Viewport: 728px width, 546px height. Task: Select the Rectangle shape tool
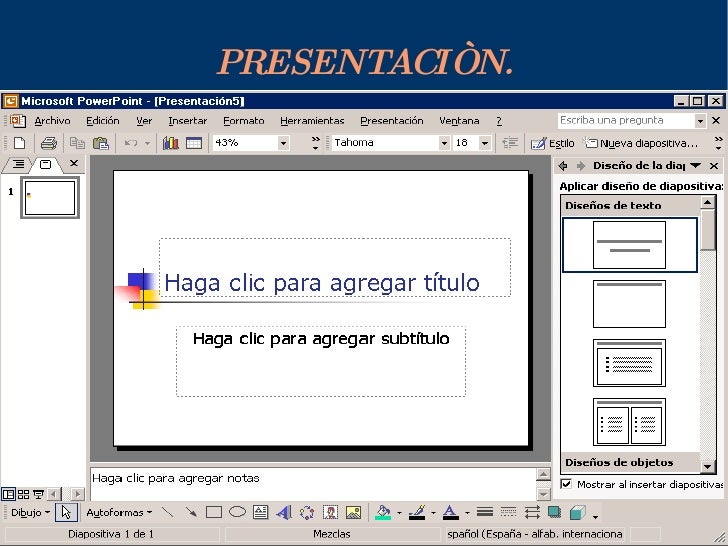point(214,512)
